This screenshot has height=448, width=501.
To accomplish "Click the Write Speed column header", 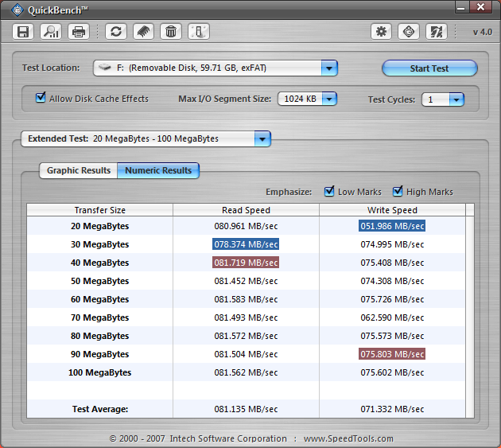I will pos(392,210).
